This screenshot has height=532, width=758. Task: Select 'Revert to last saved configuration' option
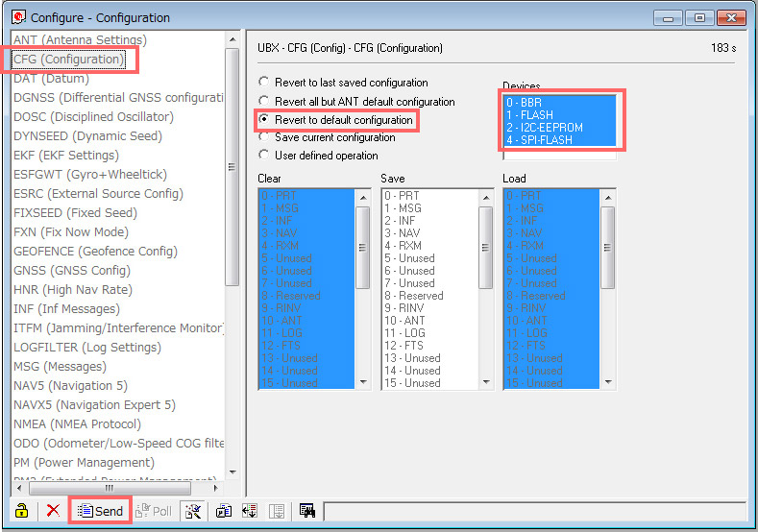(x=264, y=83)
